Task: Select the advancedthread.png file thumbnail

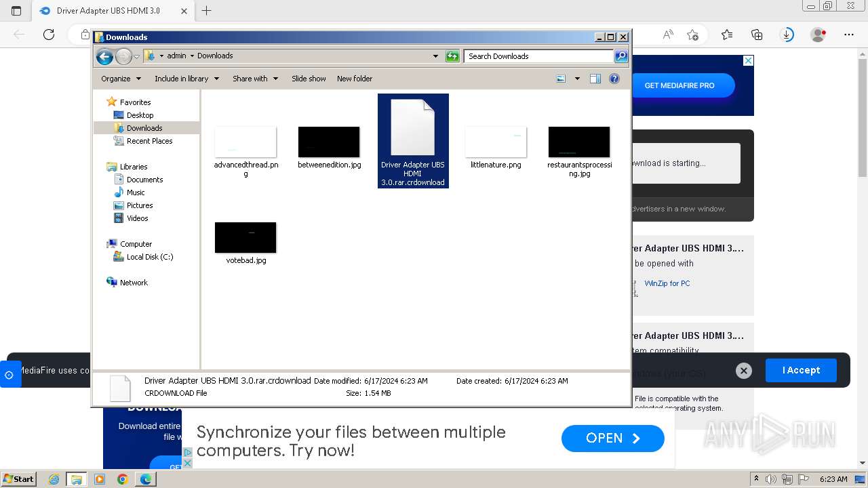Action: point(245,142)
